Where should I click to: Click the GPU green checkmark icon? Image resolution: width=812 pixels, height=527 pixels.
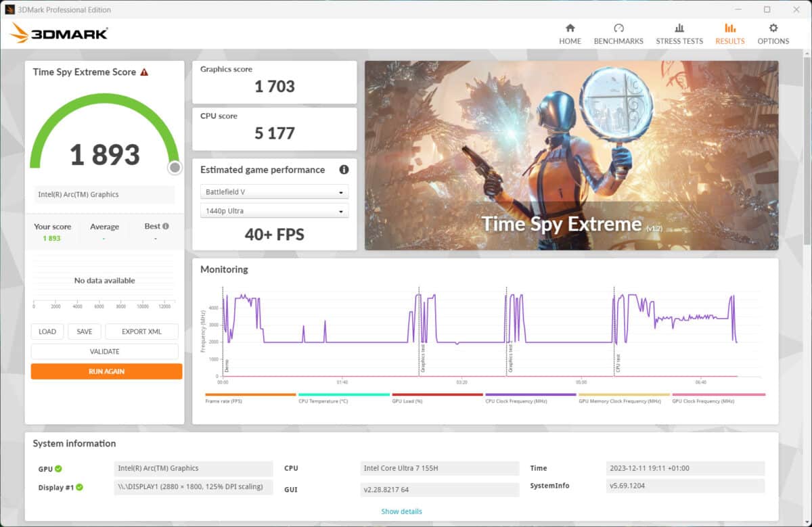click(59, 468)
